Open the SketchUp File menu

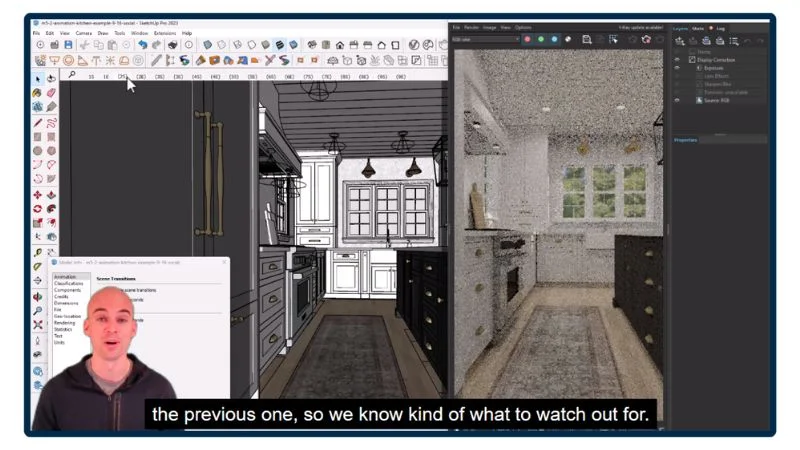tap(36, 33)
